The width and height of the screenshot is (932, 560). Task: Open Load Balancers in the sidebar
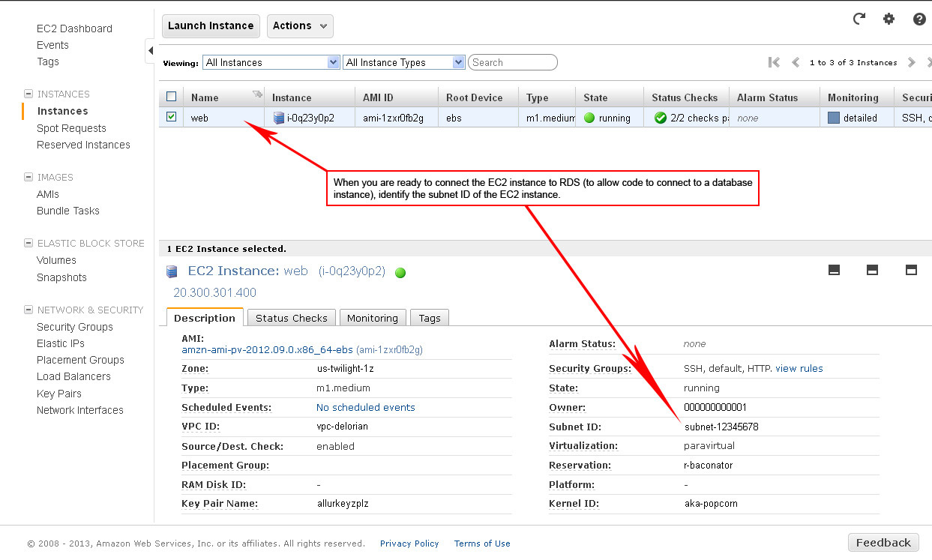pyautogui.click(x=73, y=376)
